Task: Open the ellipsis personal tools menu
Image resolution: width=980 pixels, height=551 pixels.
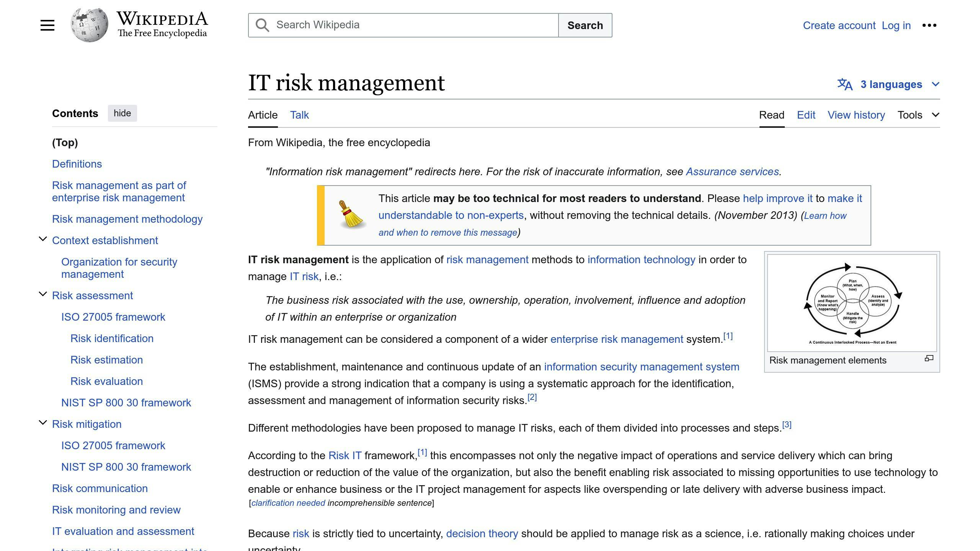Action: pos(930,25)
